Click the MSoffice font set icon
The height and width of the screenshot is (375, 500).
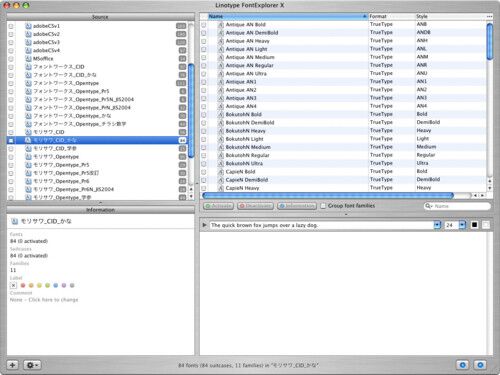coord(28,58)
